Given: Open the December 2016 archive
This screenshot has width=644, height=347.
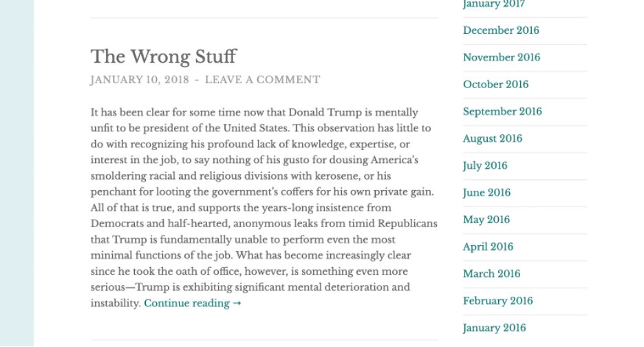Looking at the screenshot, I should click(x=501, y=30).
